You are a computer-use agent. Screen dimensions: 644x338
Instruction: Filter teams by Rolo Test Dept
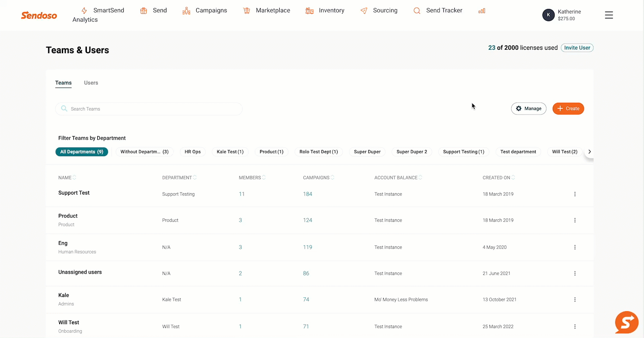[x=319, y=152]
